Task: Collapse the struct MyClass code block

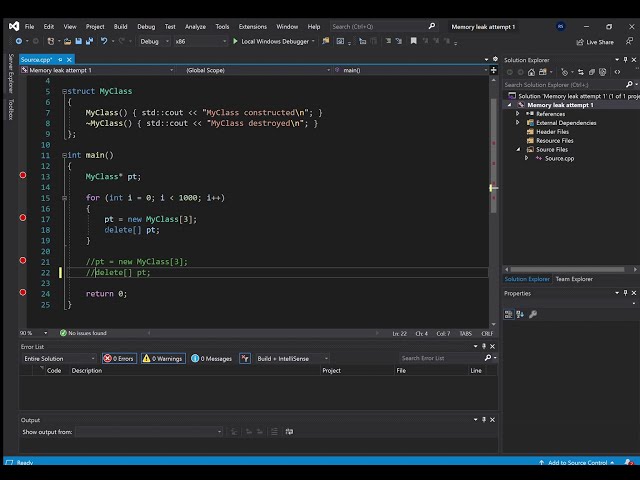Action: click(64, 91)
